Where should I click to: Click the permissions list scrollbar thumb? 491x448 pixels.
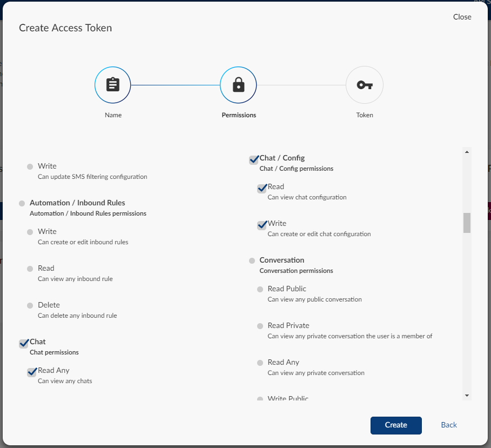coord(467,223)
